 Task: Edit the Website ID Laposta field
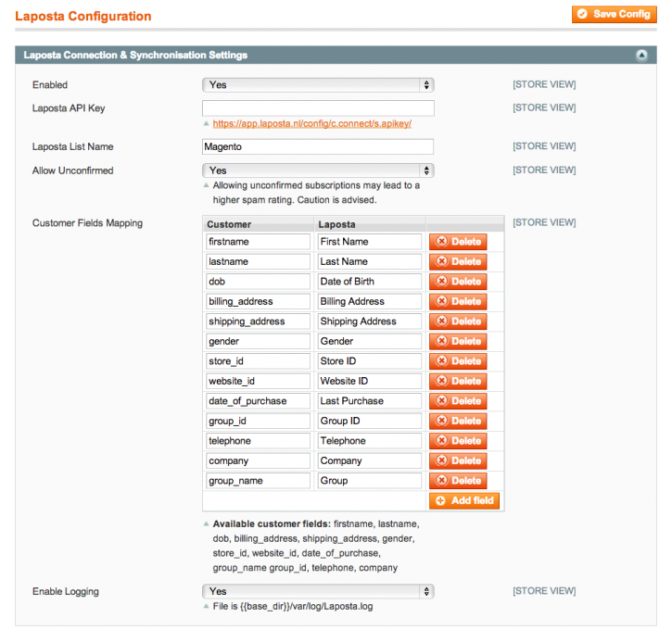tap(370, 381)
